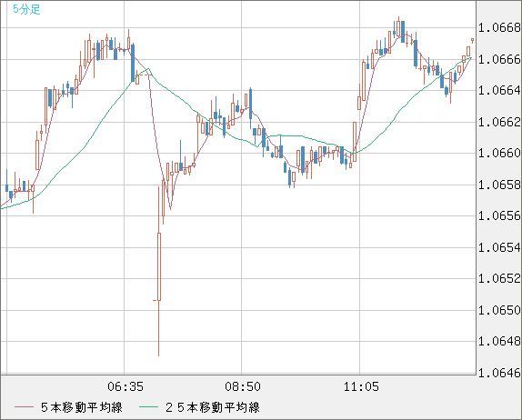Viewport: 522px width, 420px height.
Task: Click the 1.0650 price axis label
Action: pos(499,311)
